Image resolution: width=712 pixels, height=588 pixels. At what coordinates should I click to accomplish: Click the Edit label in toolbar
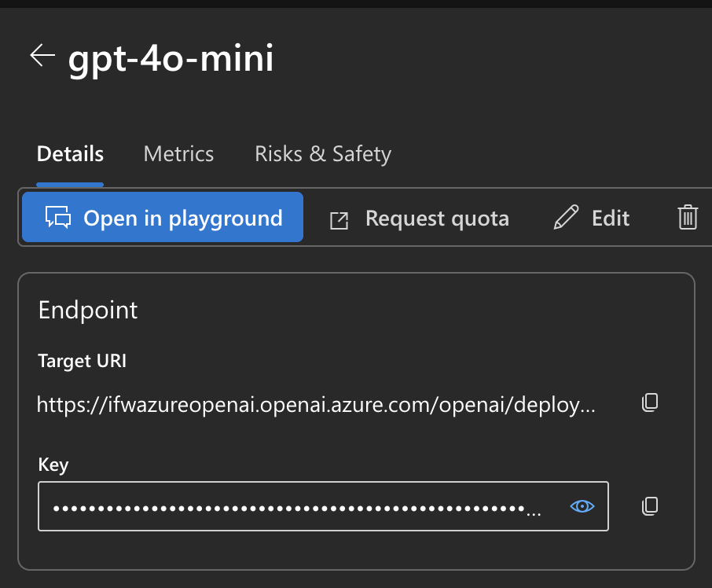[611, 219]
